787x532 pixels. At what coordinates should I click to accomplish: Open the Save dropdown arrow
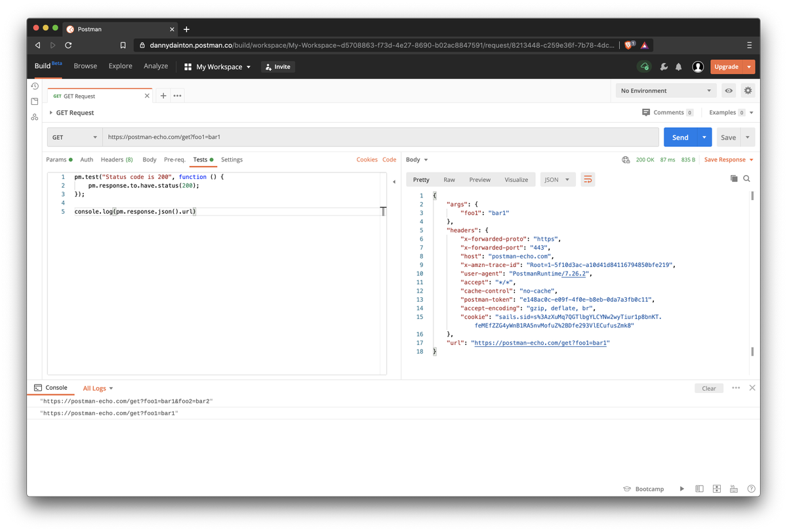748,137
